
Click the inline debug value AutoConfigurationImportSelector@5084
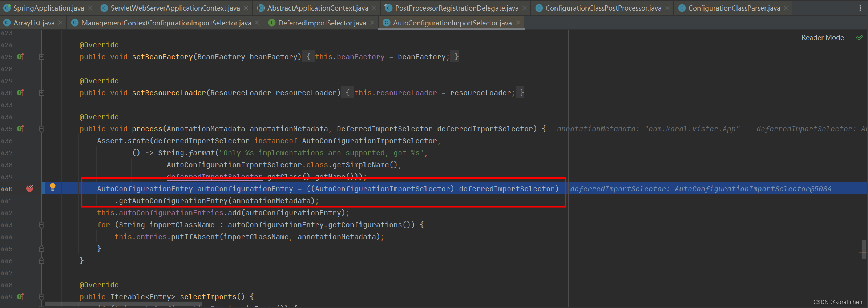(x=753, y=189)
